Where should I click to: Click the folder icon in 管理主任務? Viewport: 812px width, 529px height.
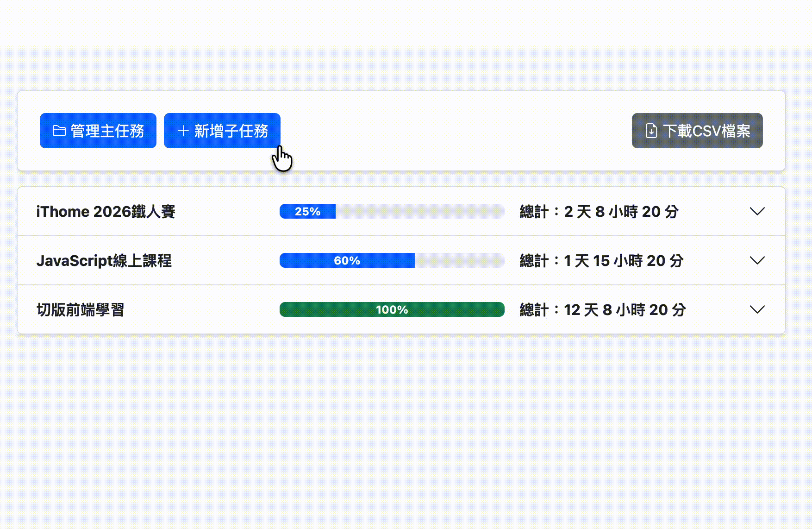(x=59, y=131)
